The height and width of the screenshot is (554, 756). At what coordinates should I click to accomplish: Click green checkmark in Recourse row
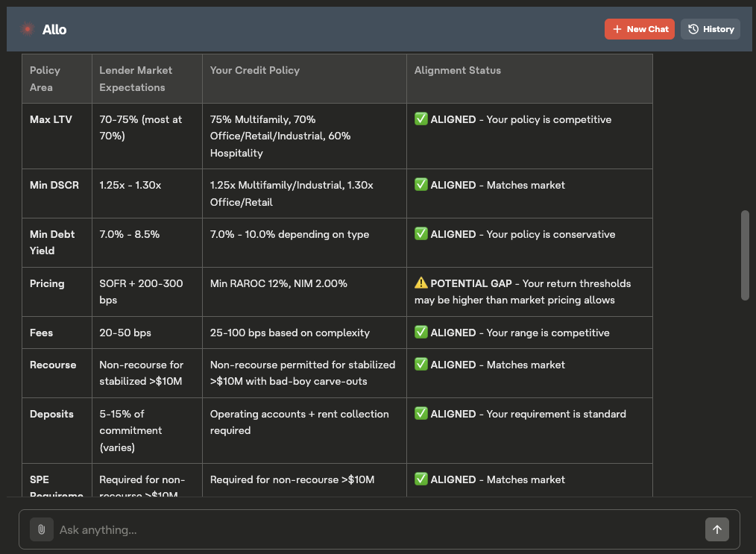(x=421, y=365)
